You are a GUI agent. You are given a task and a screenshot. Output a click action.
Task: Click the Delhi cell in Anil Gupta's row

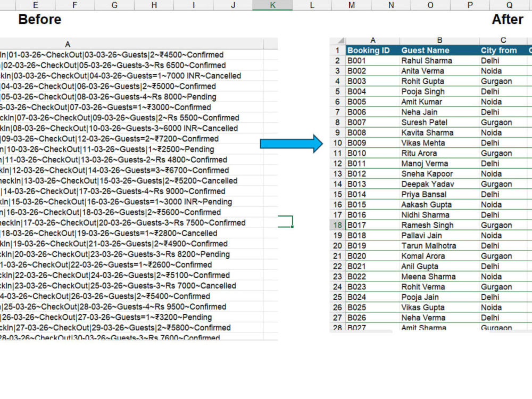(x=503, y=267)
